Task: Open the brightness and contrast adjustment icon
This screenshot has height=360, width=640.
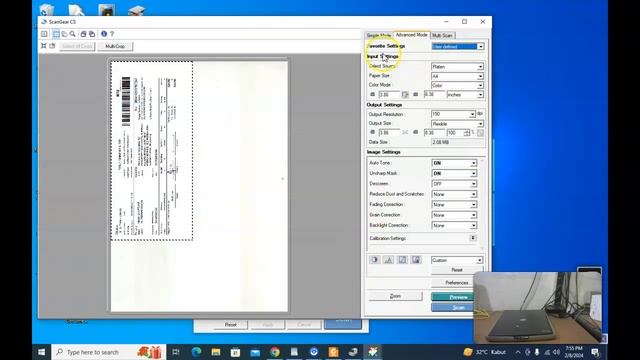Action: (375, 260)
